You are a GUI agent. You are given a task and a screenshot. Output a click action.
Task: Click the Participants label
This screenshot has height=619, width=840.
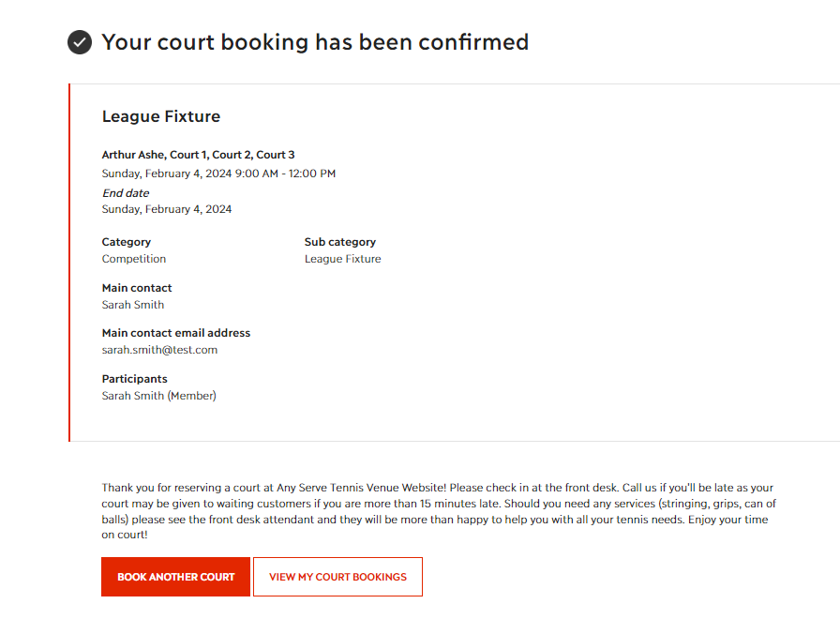tap(134, 379)
